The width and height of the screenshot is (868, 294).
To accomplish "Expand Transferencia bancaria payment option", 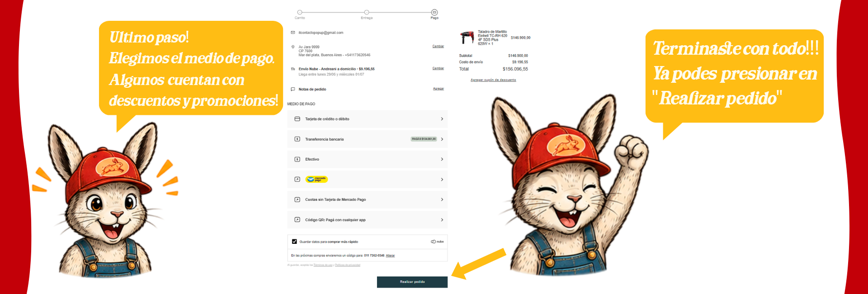I will tap(367, 139).
